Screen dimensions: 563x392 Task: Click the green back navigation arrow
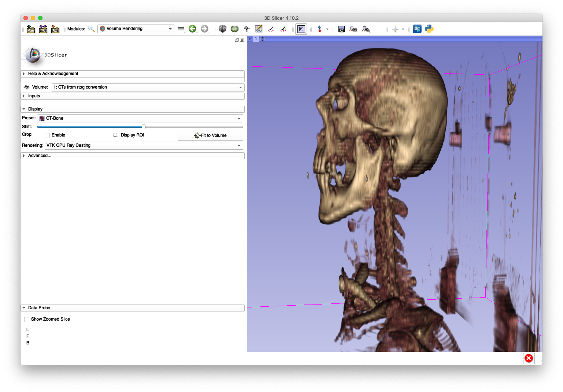193,29
